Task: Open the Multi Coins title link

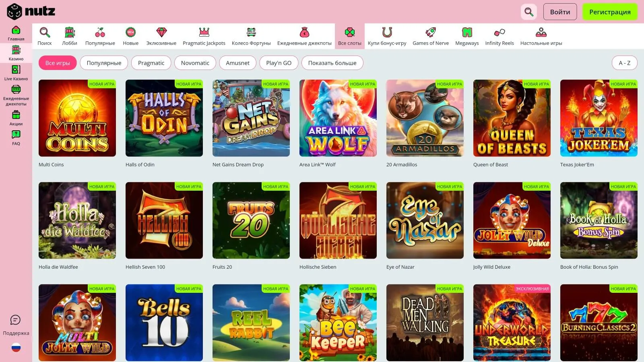Action: [x=51, y=165]
